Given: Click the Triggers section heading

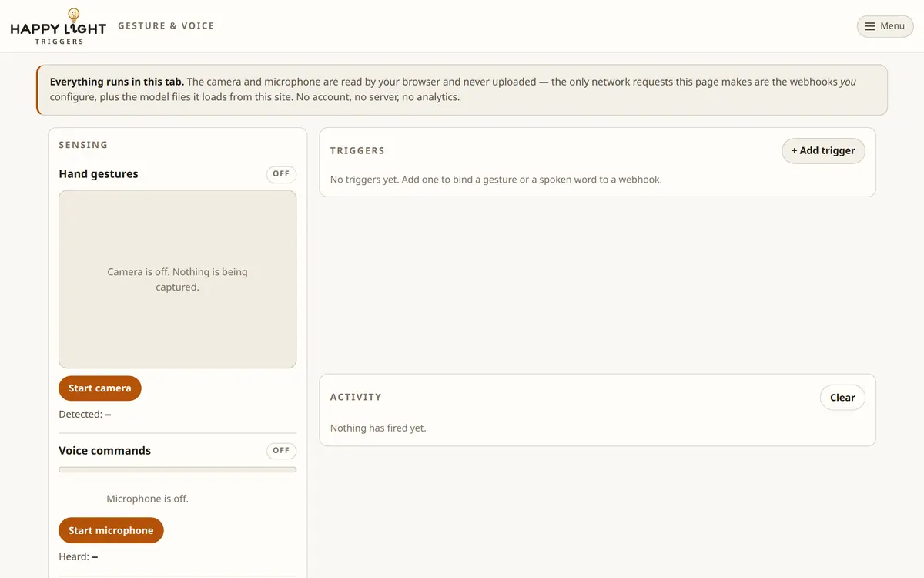Looking at the screenshot, I should tap(357, 151).
